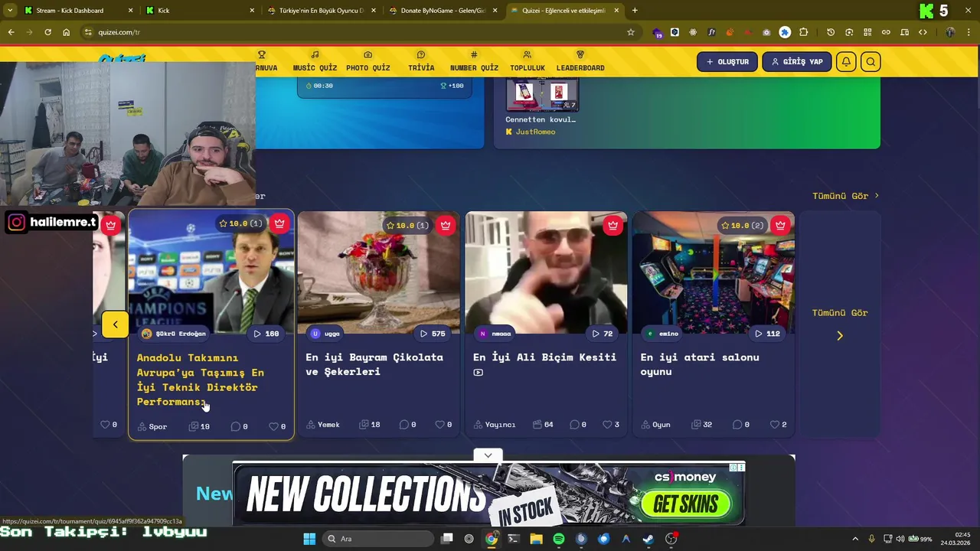This screenshot has width=980, height=551.
Task: Open the Topluluk community page
Action: tap(528, 61)
